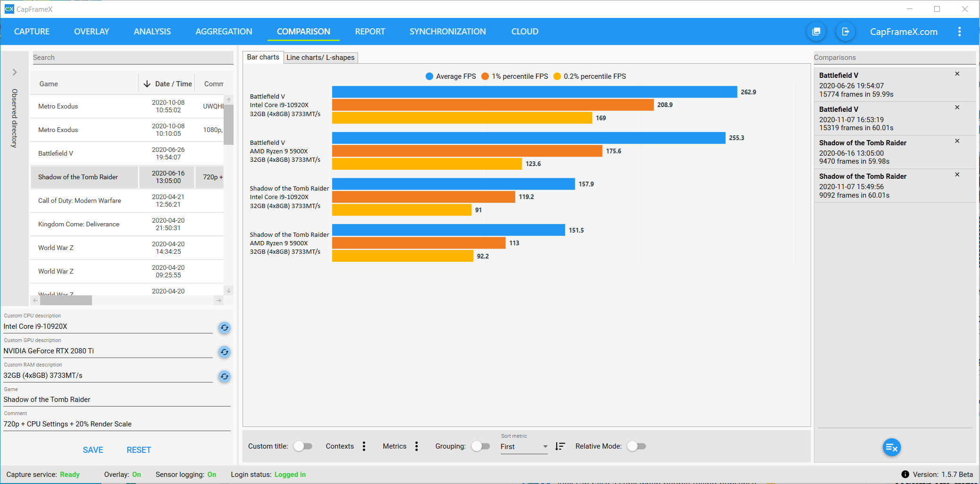Clear all comparisons with round blue button
Viewport: 980px width, 484px height.
click(892, 447)
